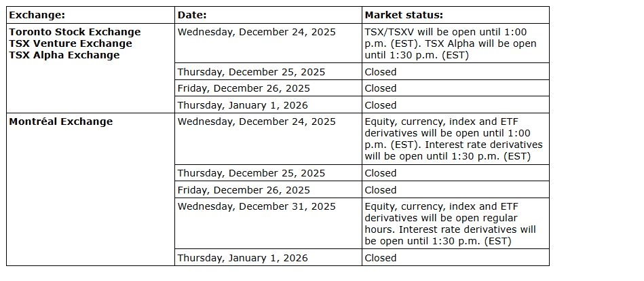Click Montréal section's Wednesday, December 24 date

256,122
